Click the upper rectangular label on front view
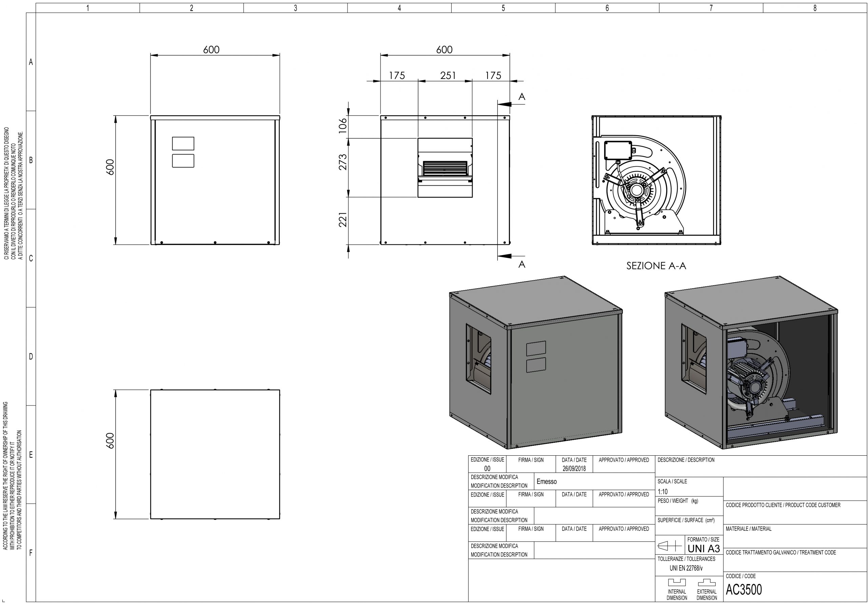The image size is (868, 603). coord(183,144)
